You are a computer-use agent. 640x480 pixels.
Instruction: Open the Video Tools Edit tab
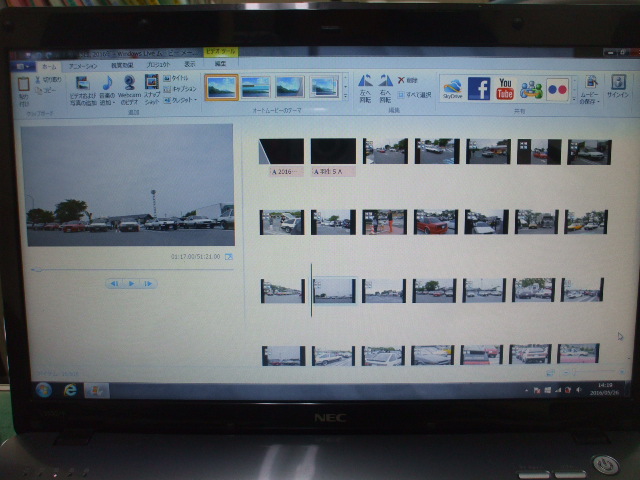[220, 63]
